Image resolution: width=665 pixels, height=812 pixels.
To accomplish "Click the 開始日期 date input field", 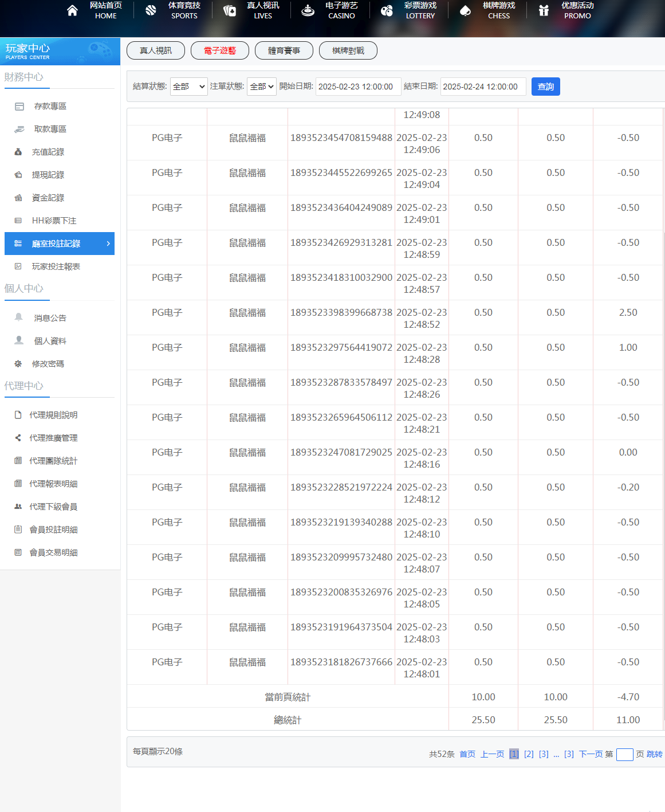I will coord(357,87).
